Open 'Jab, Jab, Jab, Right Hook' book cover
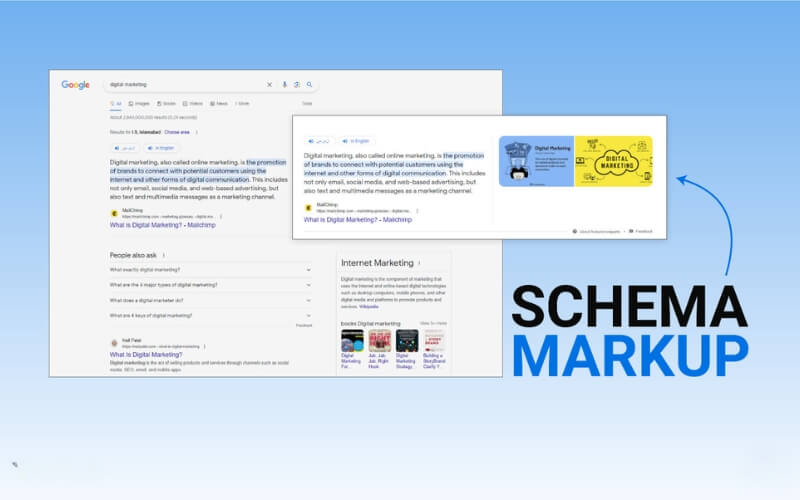The height and width of the screenshot is (500, 800). pos(380,341)
